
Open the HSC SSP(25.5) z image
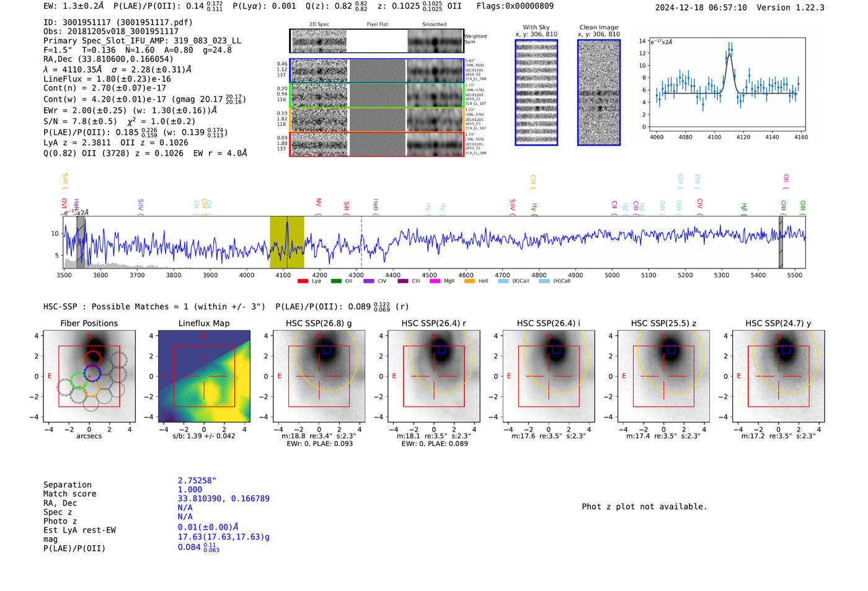point(663,376)
